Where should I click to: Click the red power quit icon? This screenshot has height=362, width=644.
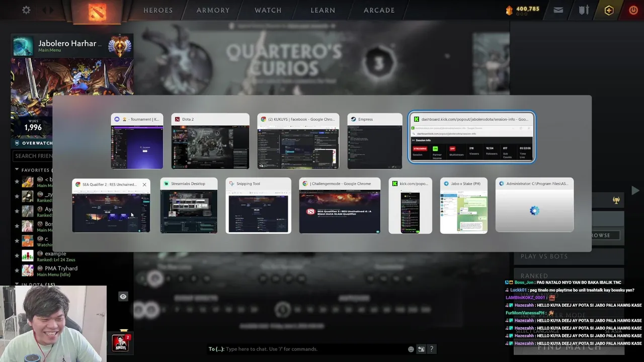633,10
